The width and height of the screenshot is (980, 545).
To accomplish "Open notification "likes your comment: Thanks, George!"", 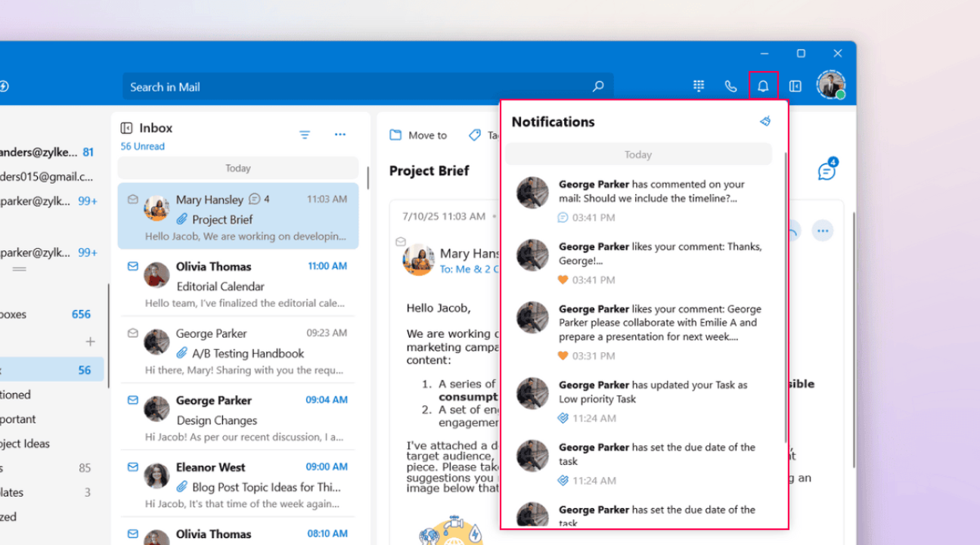I will (639, 262).
